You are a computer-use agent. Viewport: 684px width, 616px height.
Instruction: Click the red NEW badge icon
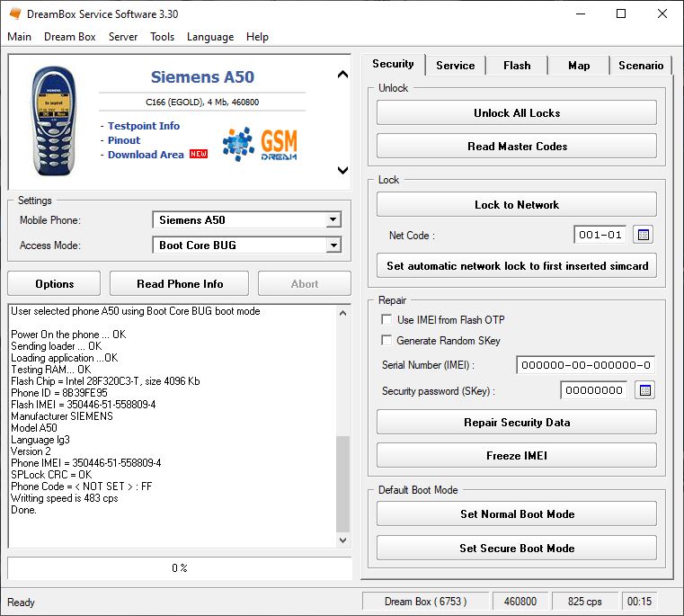point(198,155)
